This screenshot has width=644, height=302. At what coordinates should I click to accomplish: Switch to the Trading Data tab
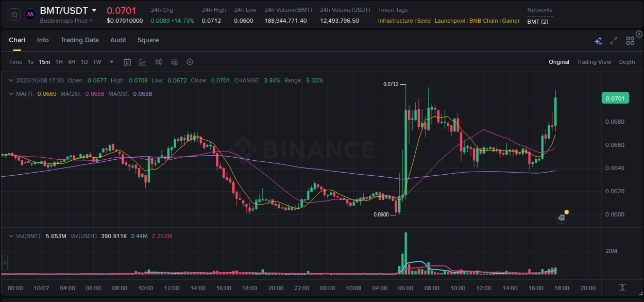[x=79, y=40]
